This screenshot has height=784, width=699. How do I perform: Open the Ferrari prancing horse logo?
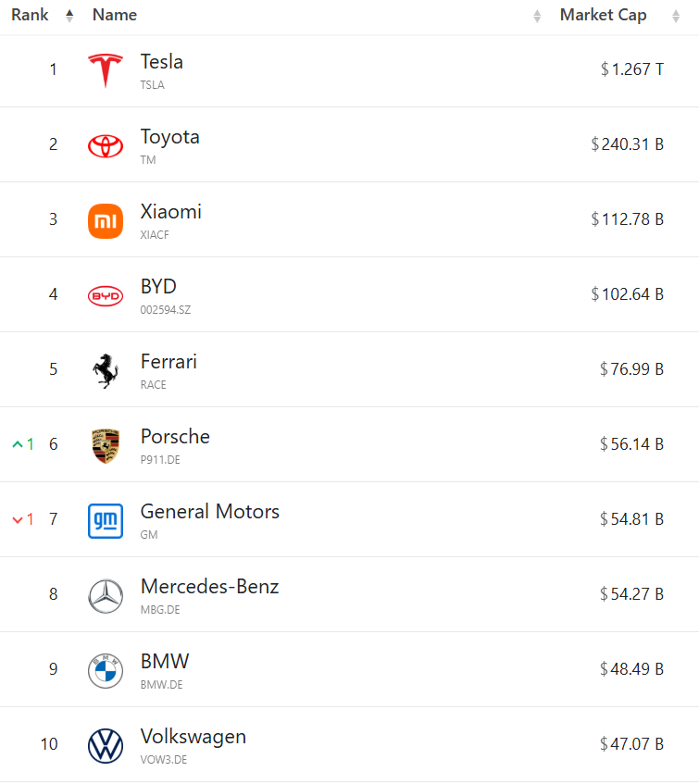tap(106, 371)
